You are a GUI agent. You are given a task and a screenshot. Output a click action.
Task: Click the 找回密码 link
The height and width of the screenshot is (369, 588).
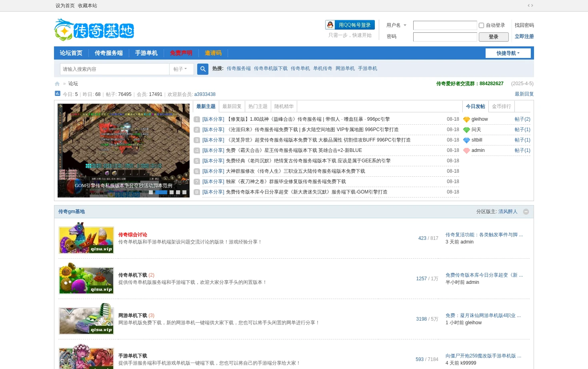(x=524, y=25)
